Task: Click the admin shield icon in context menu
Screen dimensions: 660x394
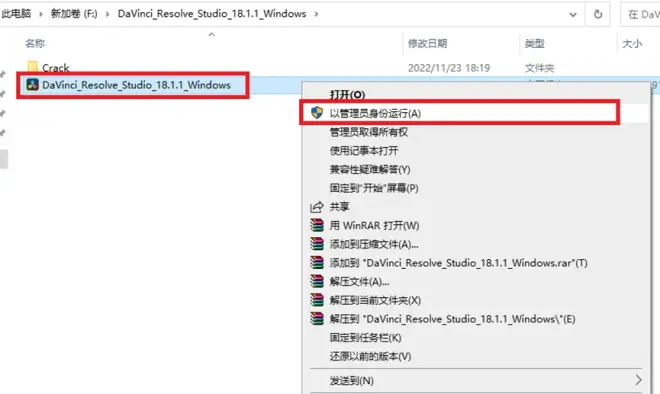Action: point(317,113)
